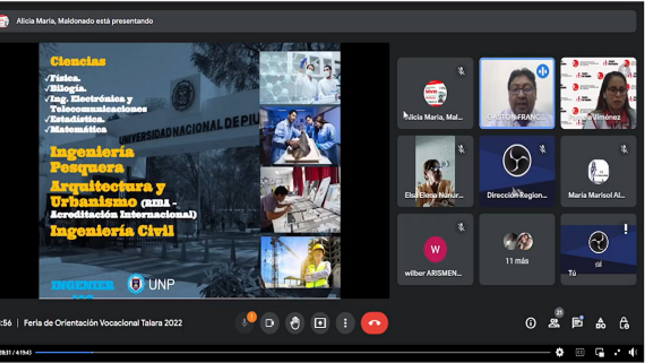Click the present screen button
This screenshot has width=645, height=363.
[320, 323]
